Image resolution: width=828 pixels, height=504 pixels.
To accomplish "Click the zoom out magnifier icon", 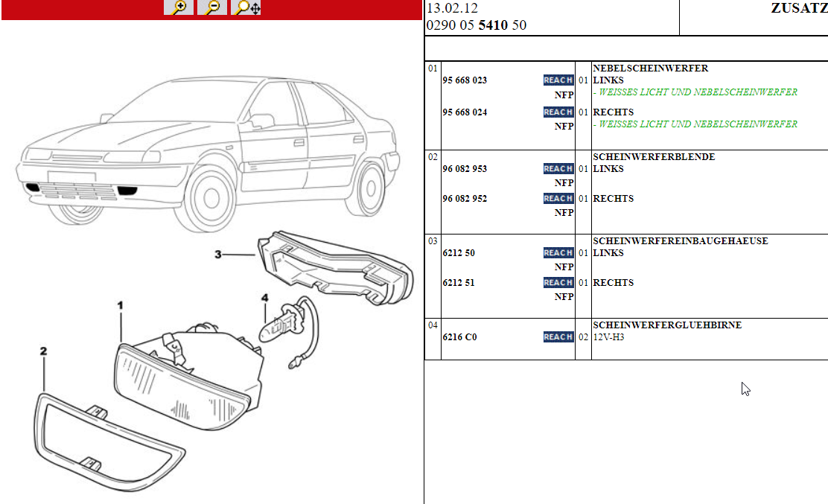I will [x=212, y=7].
